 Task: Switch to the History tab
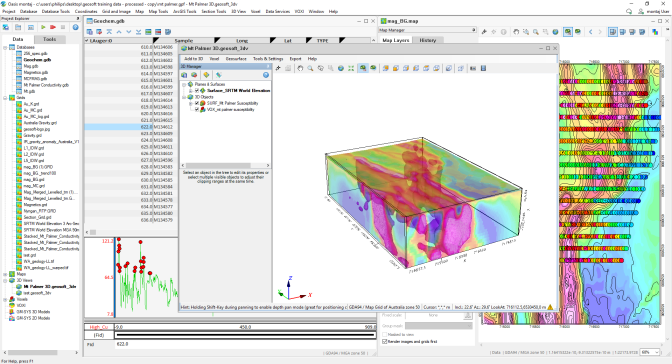(427, 40)
